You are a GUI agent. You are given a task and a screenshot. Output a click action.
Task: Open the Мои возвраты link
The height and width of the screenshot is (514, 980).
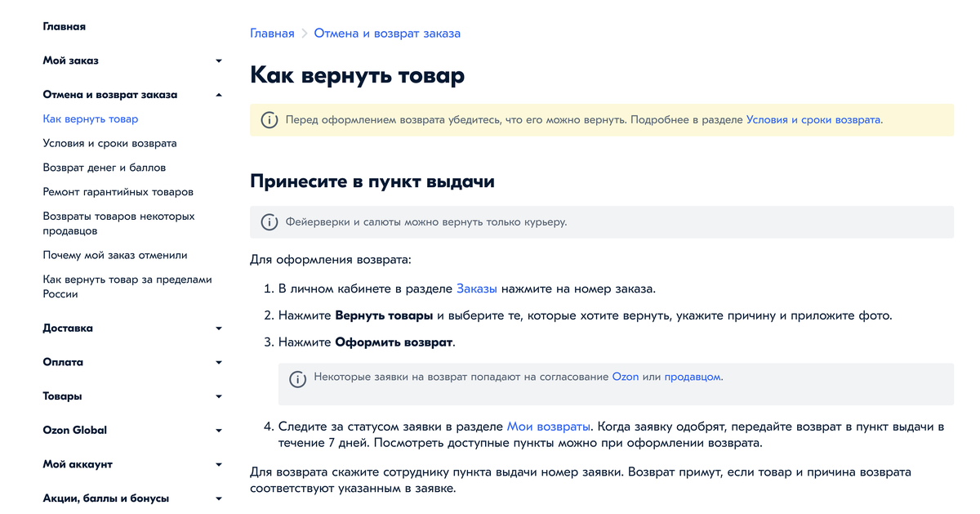point(549,427)
